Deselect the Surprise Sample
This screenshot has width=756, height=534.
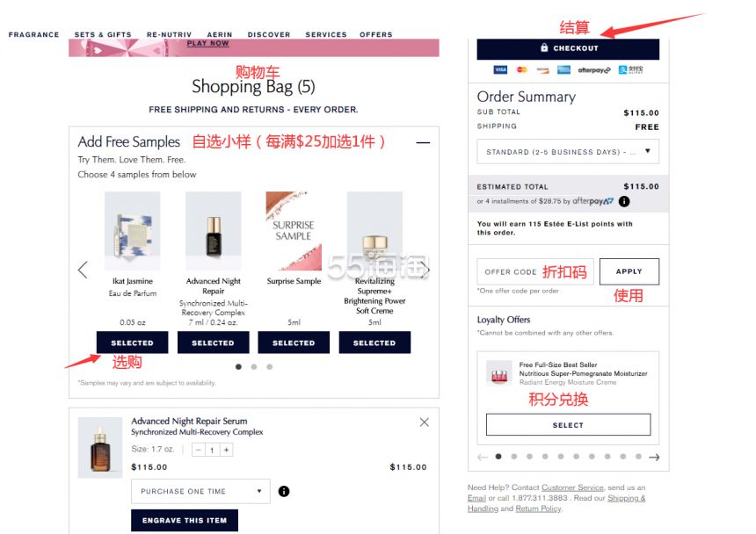[294, 343]
